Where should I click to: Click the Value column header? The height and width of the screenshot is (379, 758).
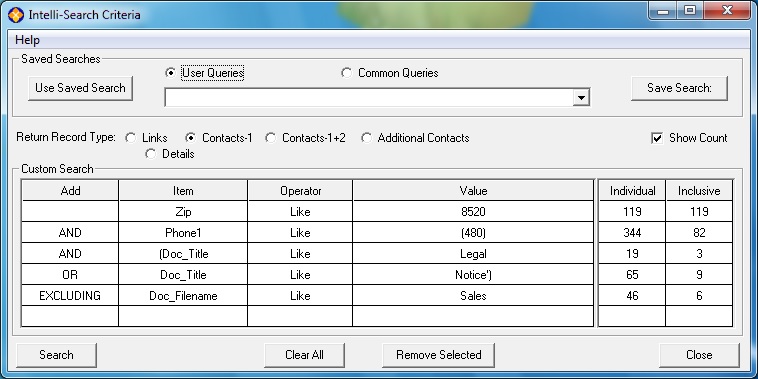[473, 190]
